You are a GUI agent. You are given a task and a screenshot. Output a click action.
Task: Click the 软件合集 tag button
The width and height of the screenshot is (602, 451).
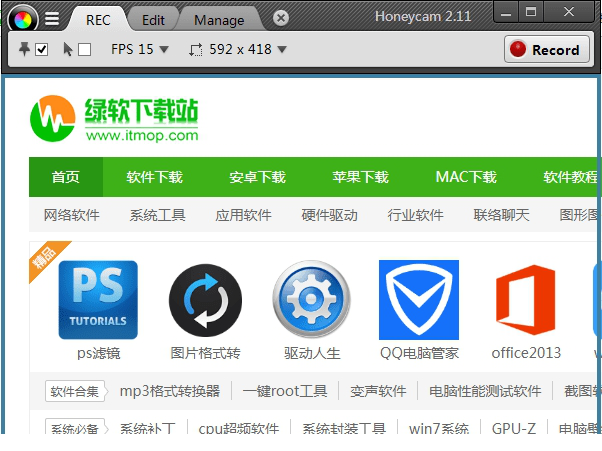pyautogui.click(x=75, y=391)
